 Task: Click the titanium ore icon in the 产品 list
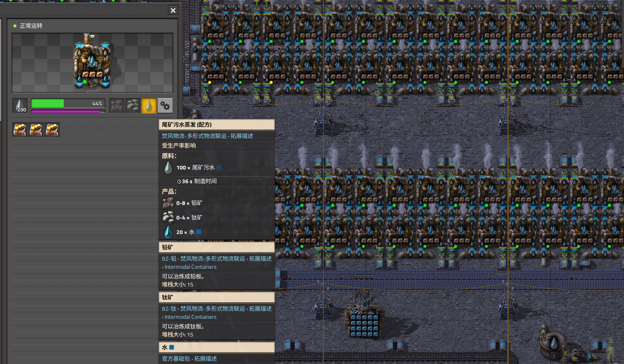[168, 218]
